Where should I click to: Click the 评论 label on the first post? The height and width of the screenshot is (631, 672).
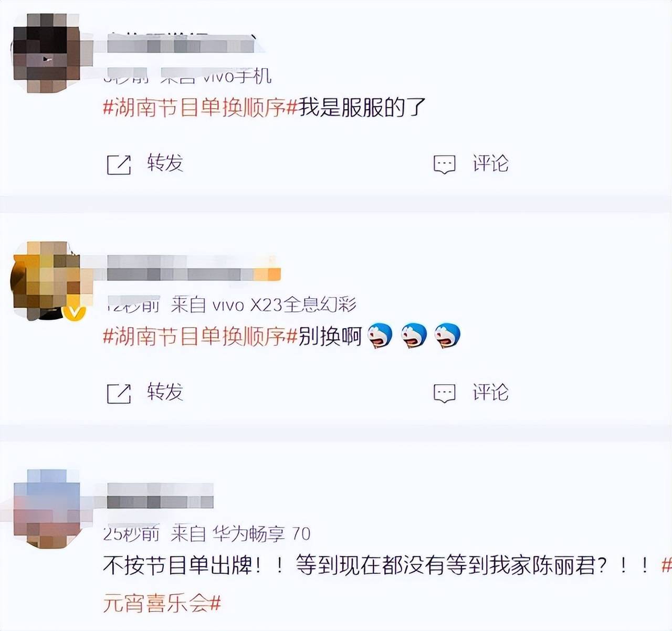pyautogui.click(x=490, y=163)
